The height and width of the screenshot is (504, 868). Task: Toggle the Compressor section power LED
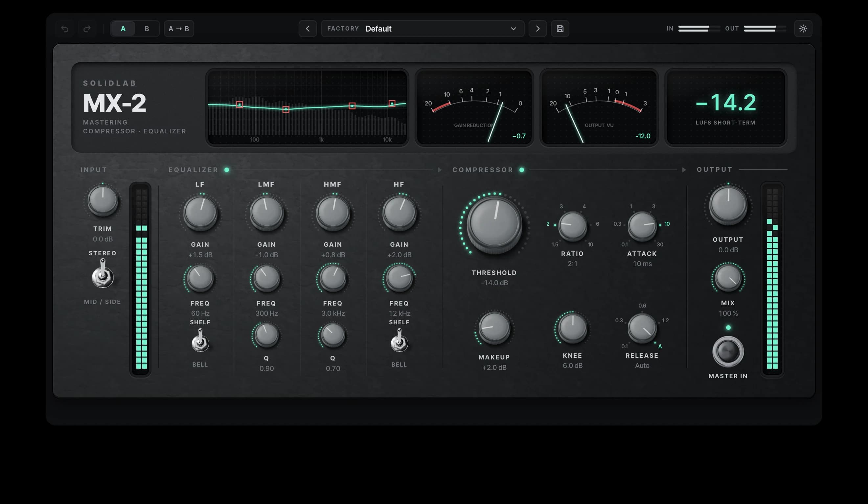[x=522, y=170]
